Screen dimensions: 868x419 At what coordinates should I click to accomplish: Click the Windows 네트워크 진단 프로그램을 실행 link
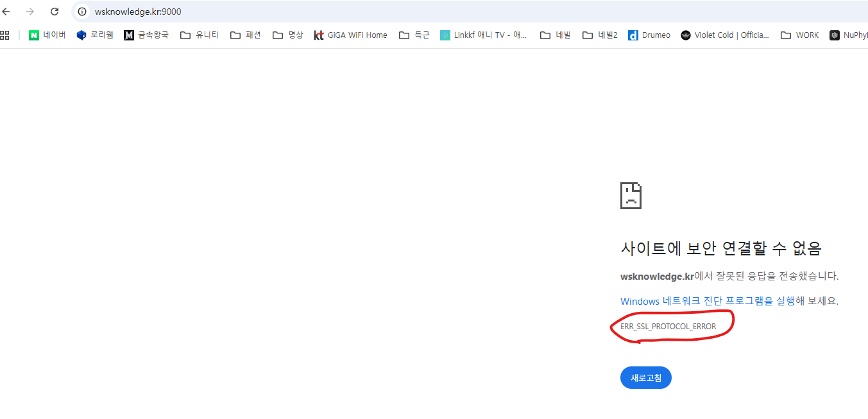[x=708, y=301]
